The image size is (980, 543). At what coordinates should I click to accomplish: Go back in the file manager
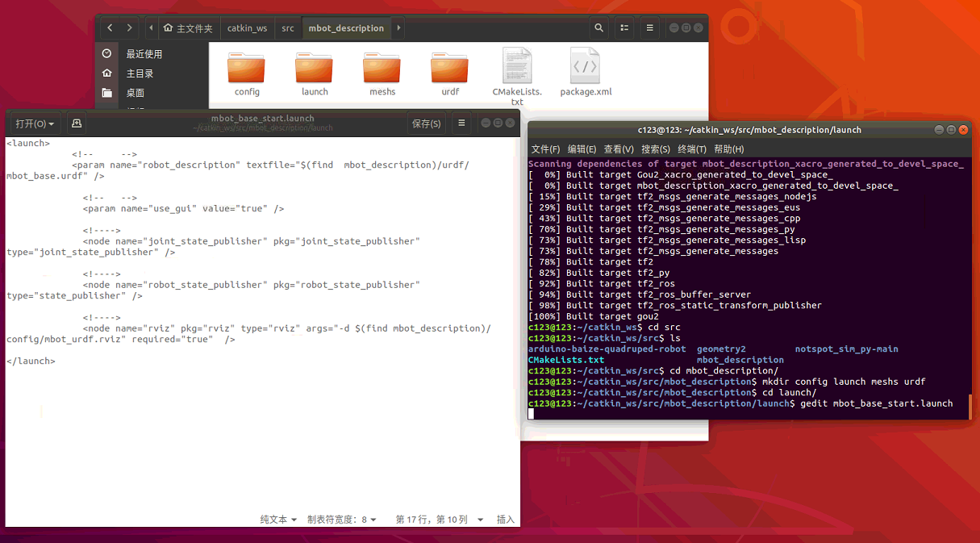click(110, 27)
